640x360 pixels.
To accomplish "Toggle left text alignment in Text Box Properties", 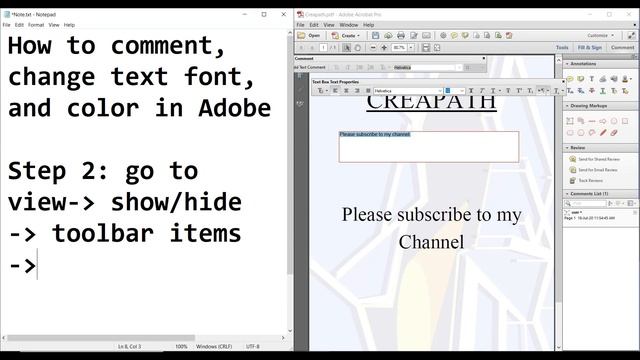I will coord(335,91).
